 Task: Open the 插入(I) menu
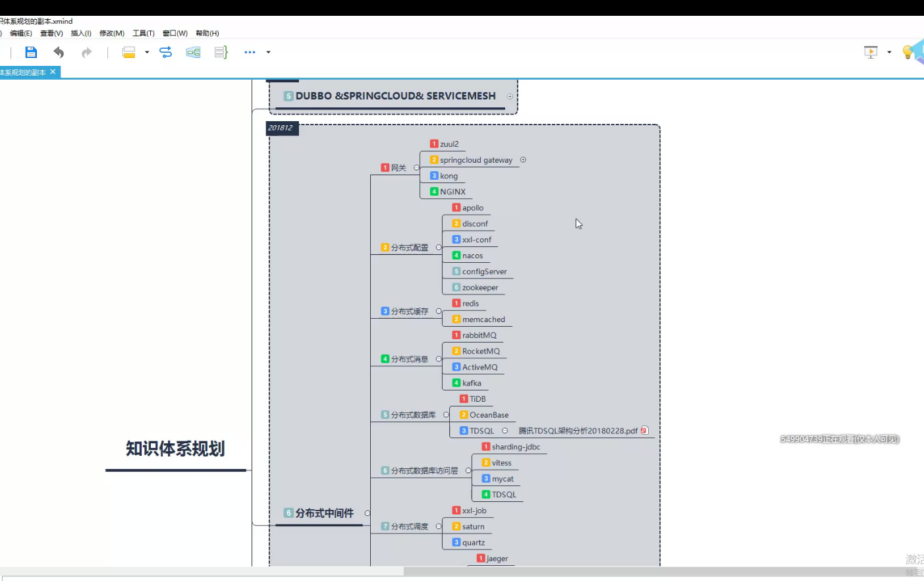point(81,34)
